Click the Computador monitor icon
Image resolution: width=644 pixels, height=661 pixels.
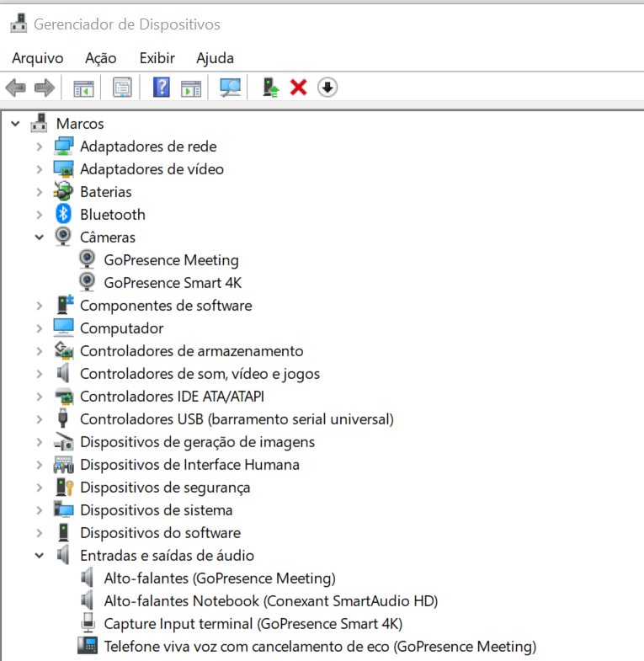pyautogui.click(x=64, y=328)
